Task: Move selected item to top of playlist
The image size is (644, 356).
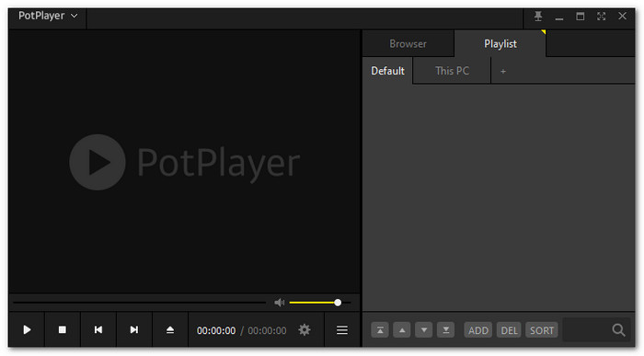Action: click(380, 330)
